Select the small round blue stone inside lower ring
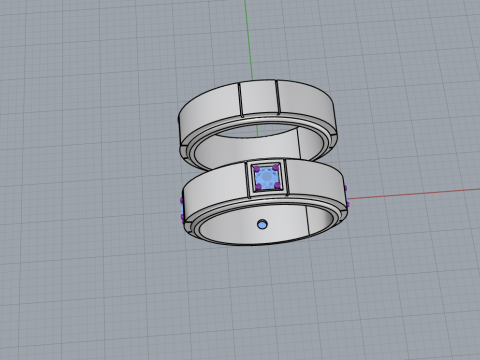480x360 pixels. click(263, 224)
